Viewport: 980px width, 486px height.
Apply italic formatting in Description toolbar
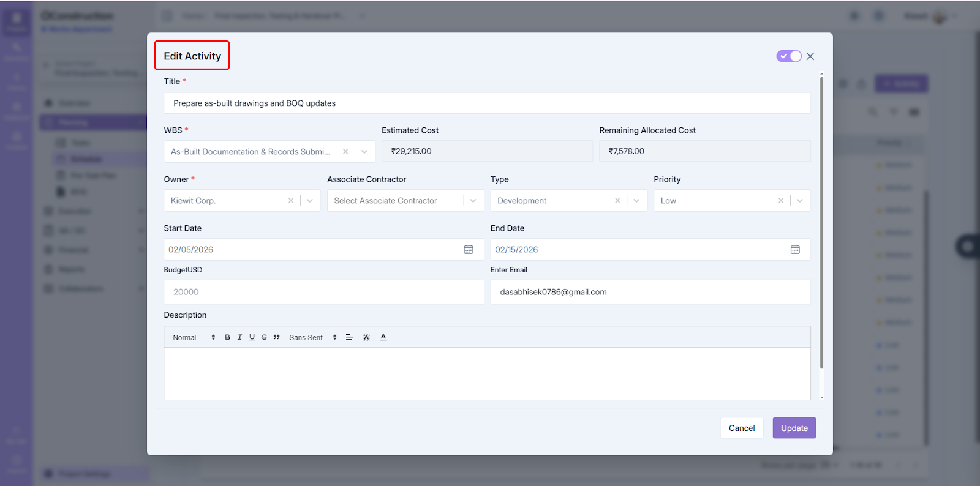239,337
